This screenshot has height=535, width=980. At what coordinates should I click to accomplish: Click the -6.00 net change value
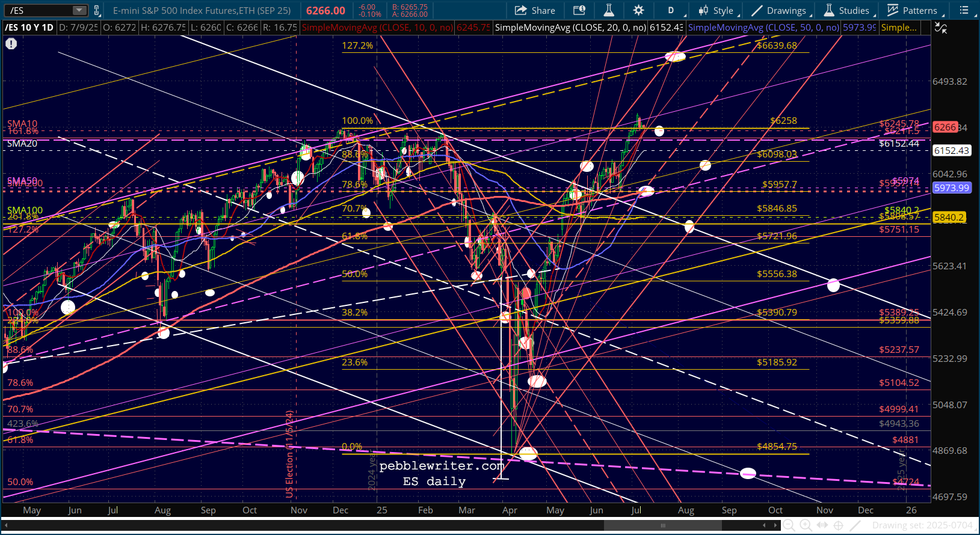(x=367, y=7)
